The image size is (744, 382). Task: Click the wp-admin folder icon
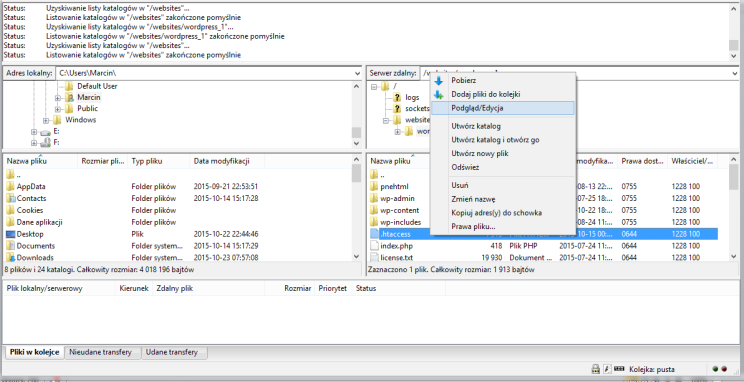(374, 198)
